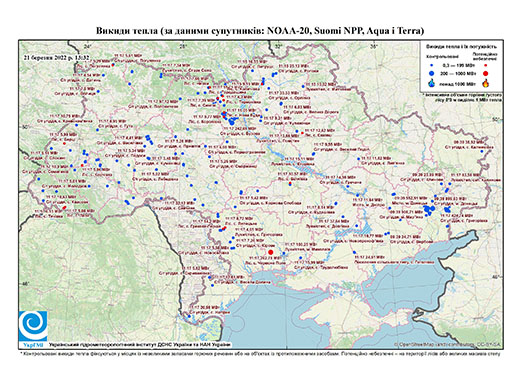
Task: Click the legend heading text
Action: point(462,47)
